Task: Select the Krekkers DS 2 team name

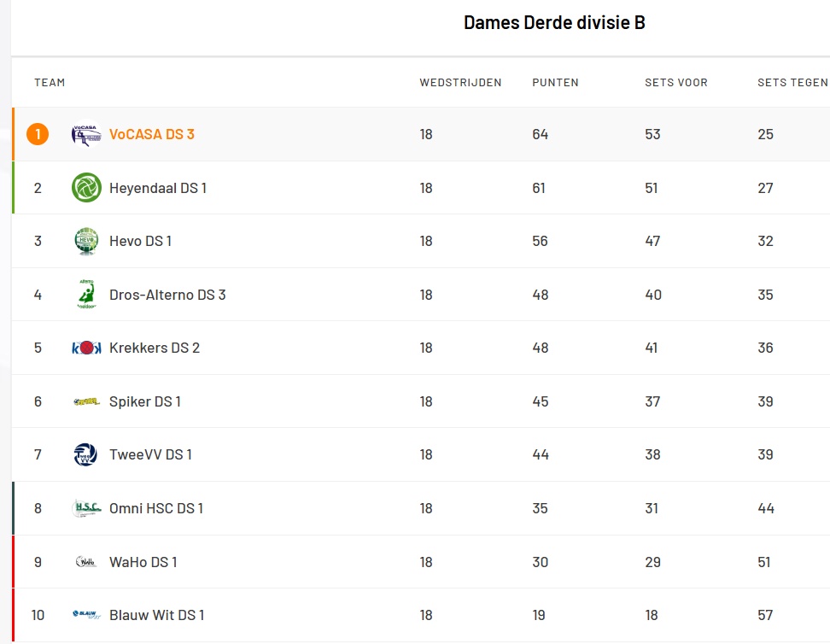Action: pos(155,348)
